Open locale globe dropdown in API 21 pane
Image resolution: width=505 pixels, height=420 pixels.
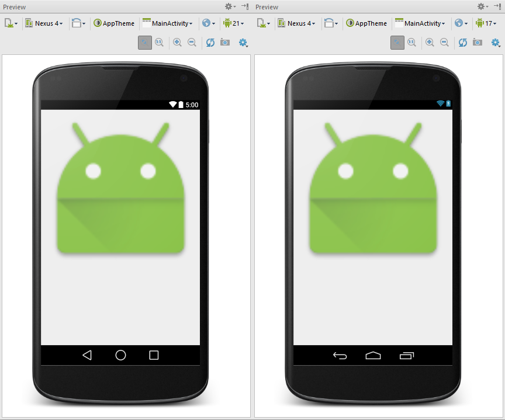[x=209, y=23]
